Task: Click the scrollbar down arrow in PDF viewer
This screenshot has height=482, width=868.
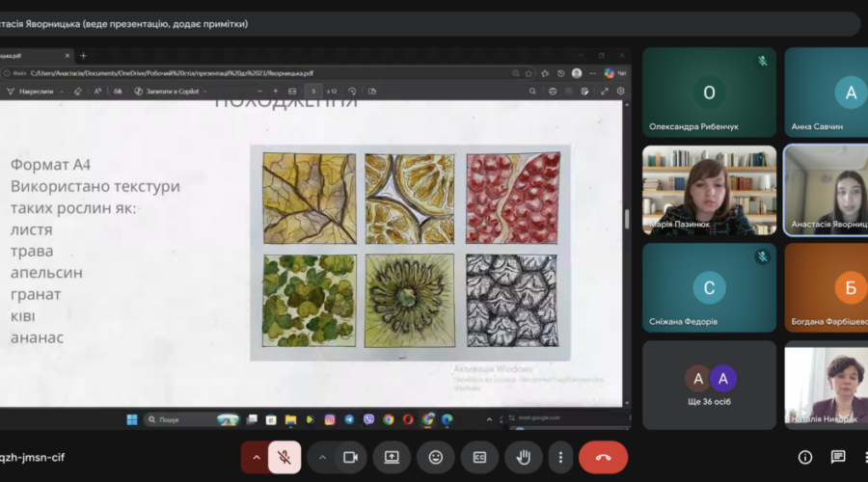Action: pyautogui.click(x=627, y=403)
